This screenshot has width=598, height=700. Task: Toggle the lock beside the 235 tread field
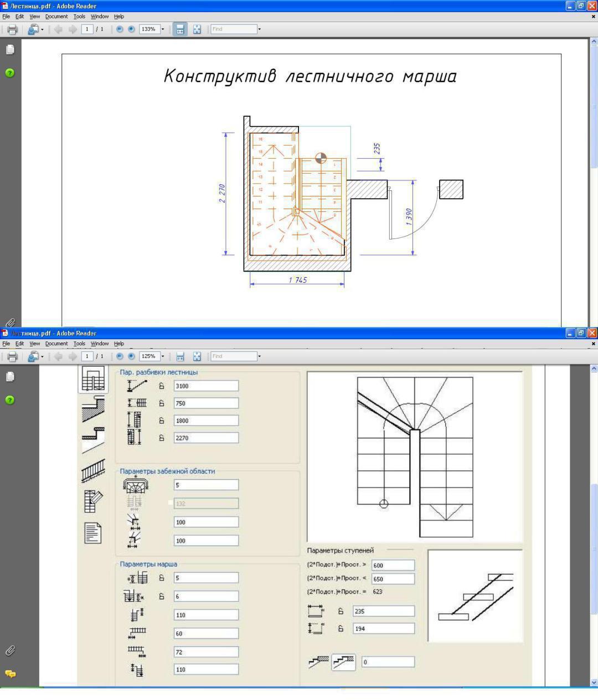(341, 611)
